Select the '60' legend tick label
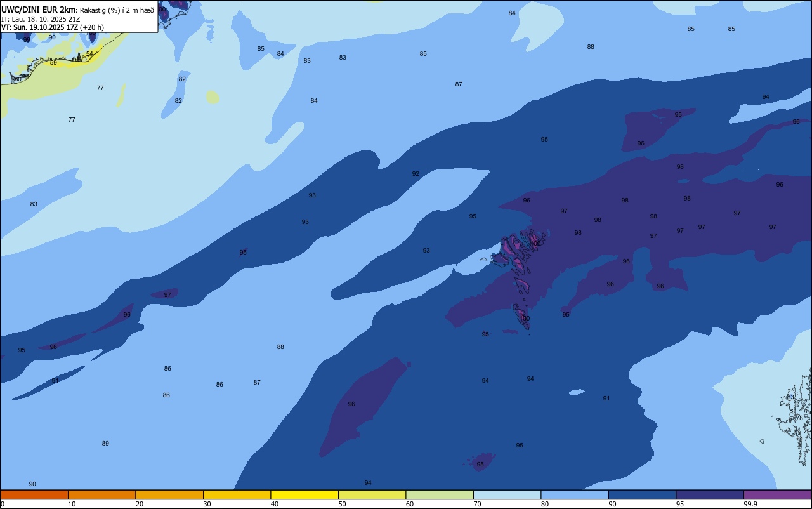The height and width of the screenshot is (509, 812). point(409,504)
